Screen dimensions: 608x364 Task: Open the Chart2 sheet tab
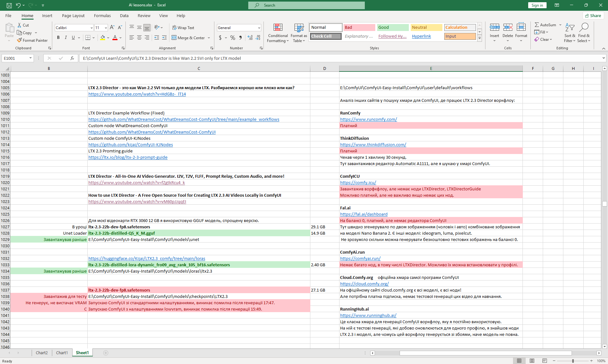pos(42,353)
